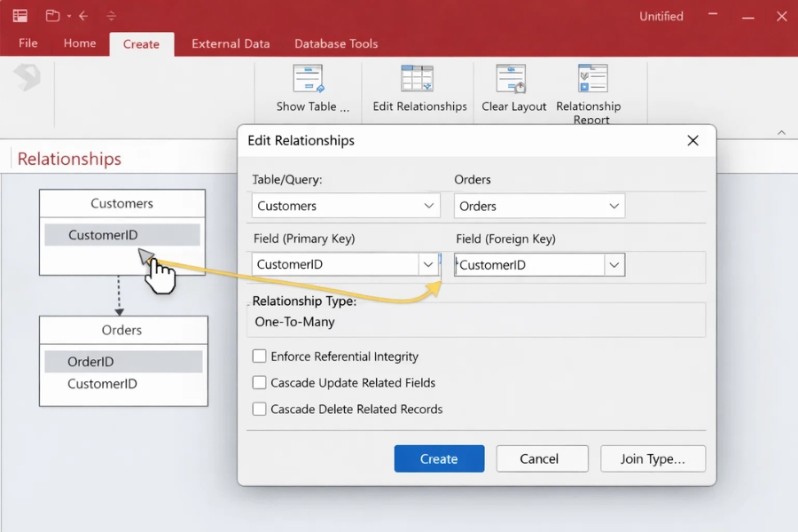Enable Enforce Referential Integrity checkbox

[260, 356]
